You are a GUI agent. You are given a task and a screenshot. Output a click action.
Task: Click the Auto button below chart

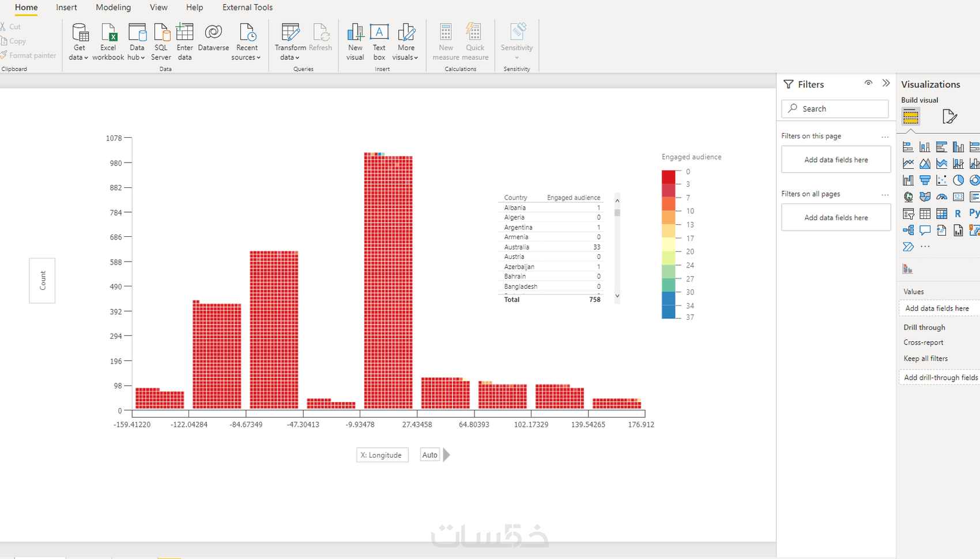point(429,455)
